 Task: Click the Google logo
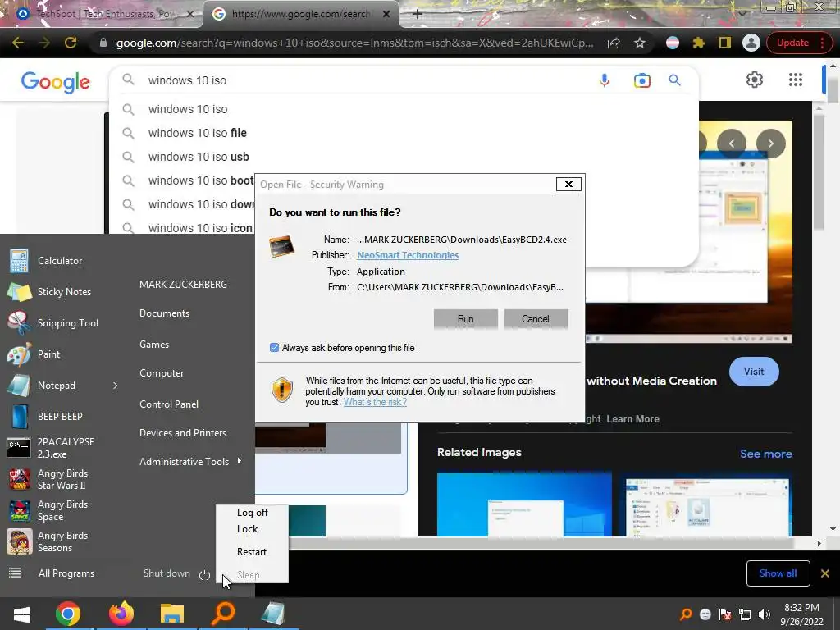(56, 82)
